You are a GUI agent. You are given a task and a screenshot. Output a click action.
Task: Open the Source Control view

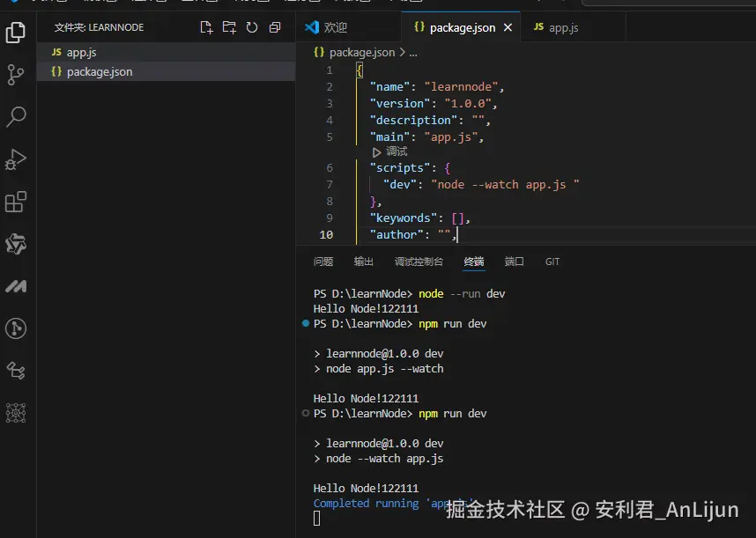(x=16, y=75)
